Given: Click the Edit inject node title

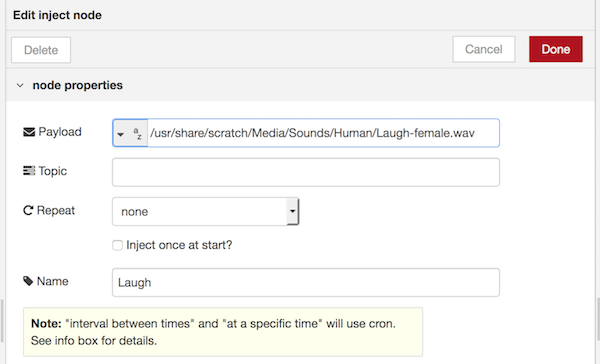Looking at the screenshot, I should pos(57,15).
